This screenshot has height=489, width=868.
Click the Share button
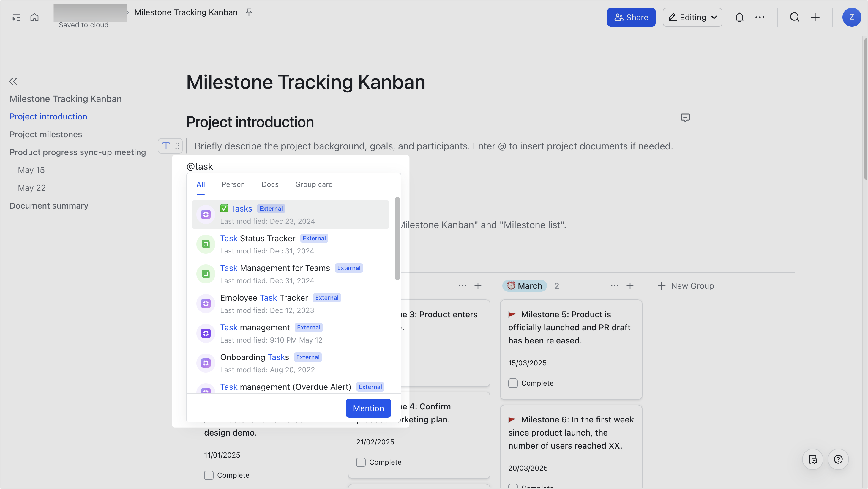click(x=631, y=17)
